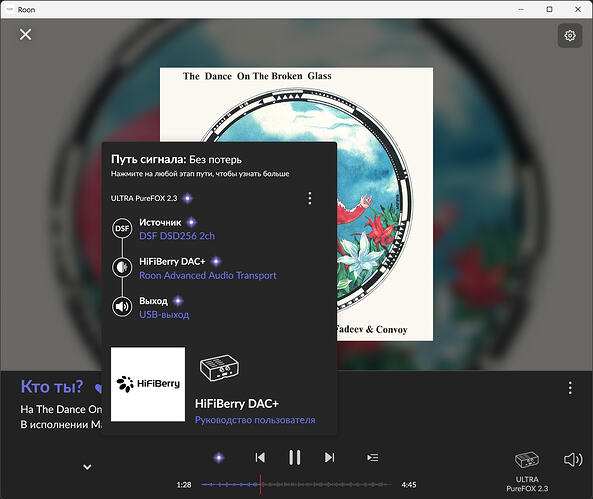Viewport: 593px width, 499px height.
Task: Open the settings gear in top-right corner
Action: click(570, 36)
